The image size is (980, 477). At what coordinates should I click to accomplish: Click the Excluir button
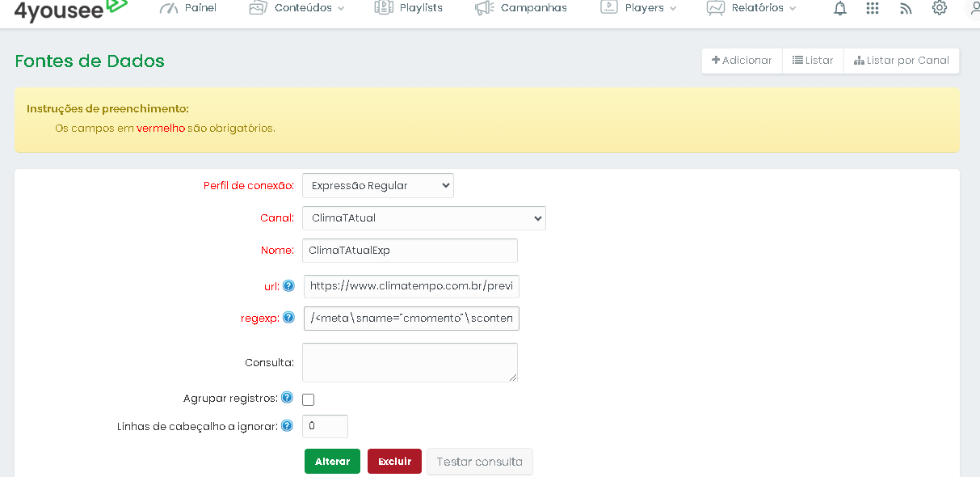(x=394, y=462)
